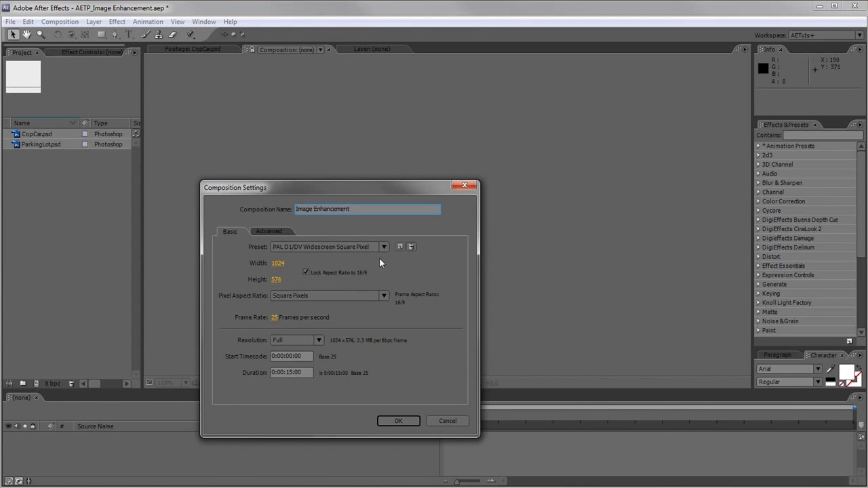Expand the Keying effects category

pos(759,293)
